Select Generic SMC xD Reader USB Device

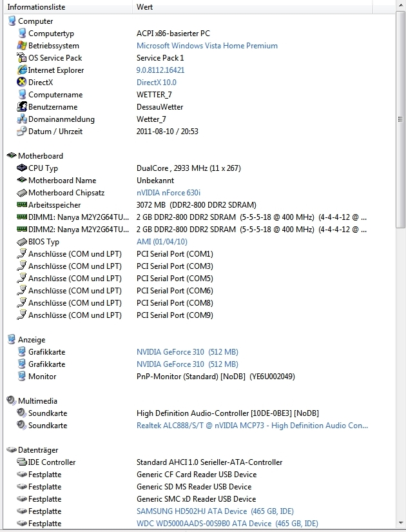point(196,498)
